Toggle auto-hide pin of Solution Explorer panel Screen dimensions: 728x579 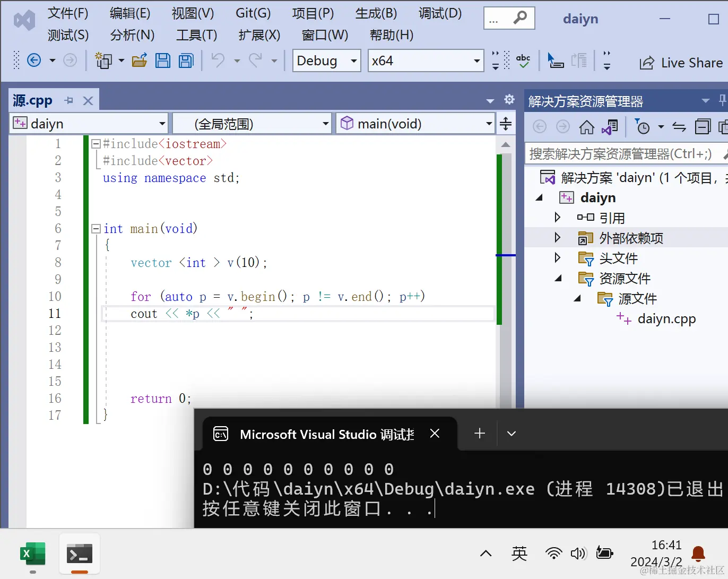tap(722, 100)
